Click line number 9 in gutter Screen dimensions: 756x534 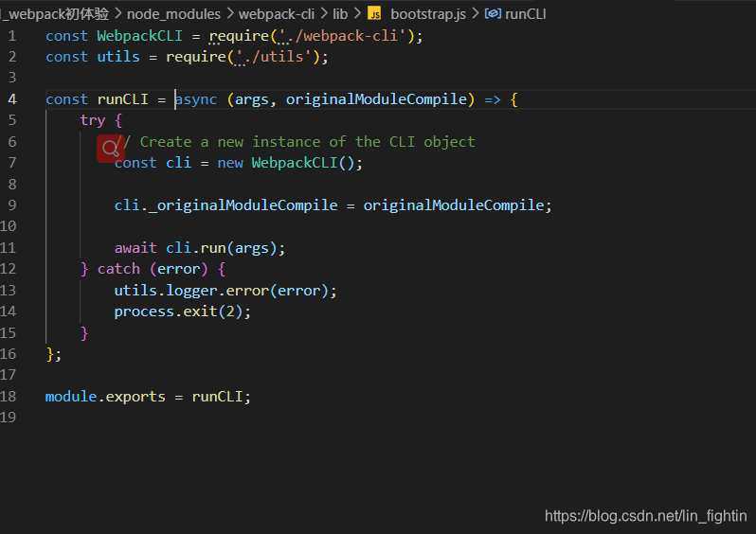click(12, 205)
